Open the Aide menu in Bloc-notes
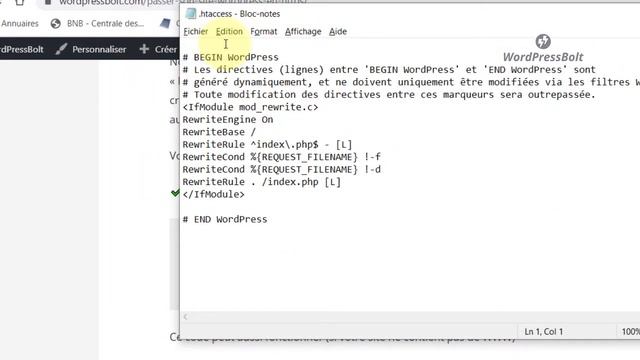The image size is (640, 360). 338,31
